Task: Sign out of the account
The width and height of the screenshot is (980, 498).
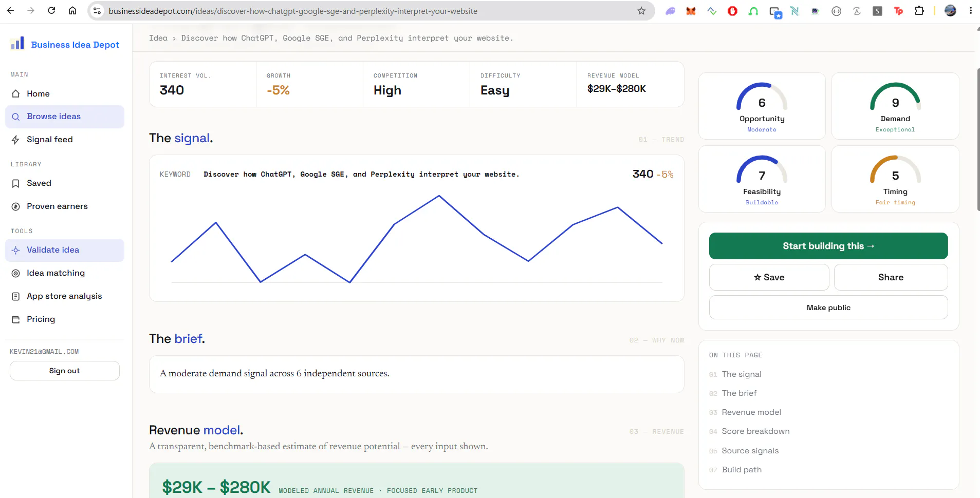Action: click(65, 371)
